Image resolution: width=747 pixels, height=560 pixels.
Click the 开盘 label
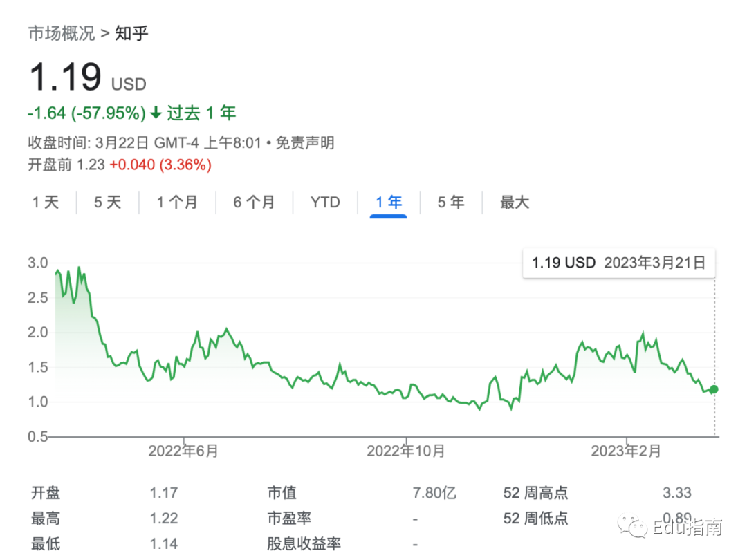pos(46,493)
